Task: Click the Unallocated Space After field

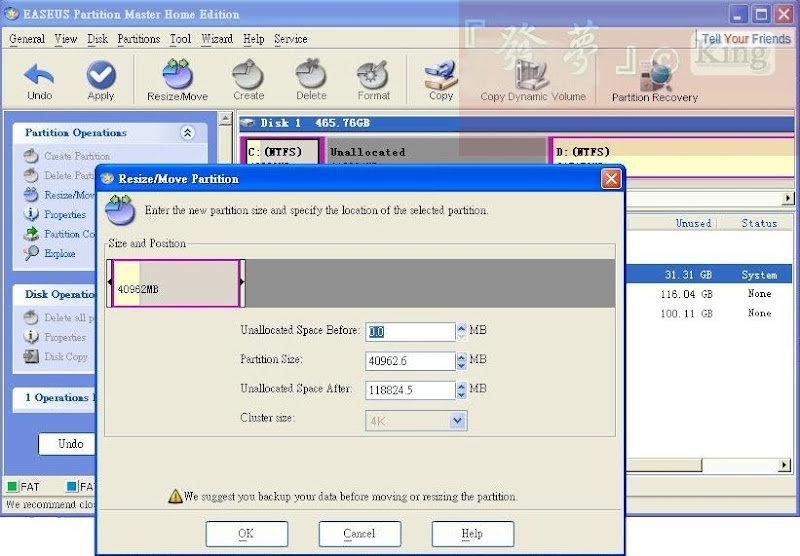Action: coord(410,390)
